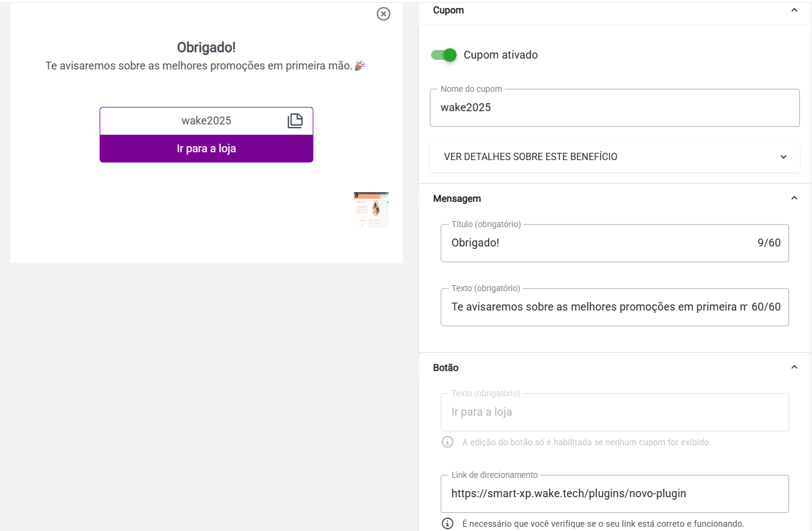This screenshot has width=812, height=531.
Task: Open the small screenshot thumbnail in preview
Action: pos(371,210)
